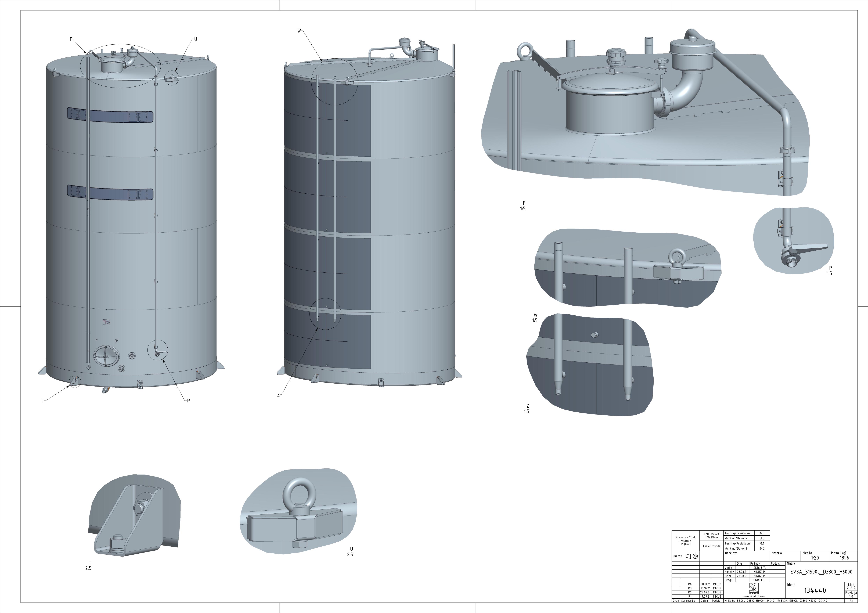The image size is (868, 613).
Task: Click the Merilo scale value "1:20"
Action: (815, 558)
